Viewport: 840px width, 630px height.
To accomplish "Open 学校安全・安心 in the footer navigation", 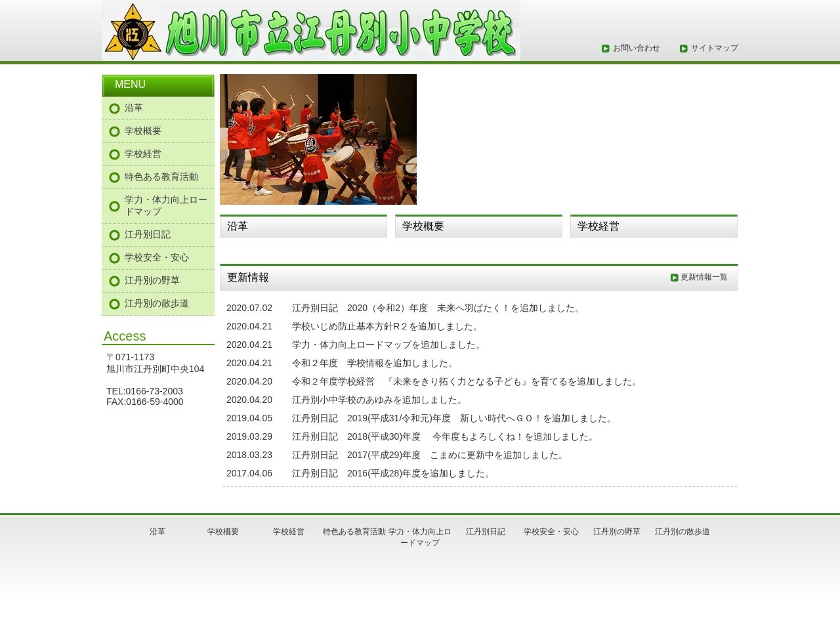I will 551,532.
